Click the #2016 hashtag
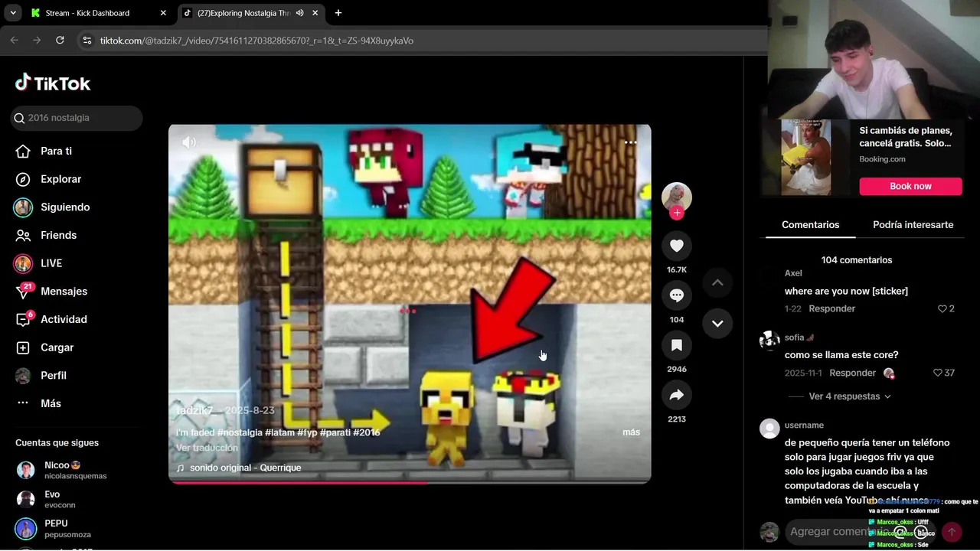Image resolution: width=980 pixels, height=551 pixels. [x=367, y=432]
